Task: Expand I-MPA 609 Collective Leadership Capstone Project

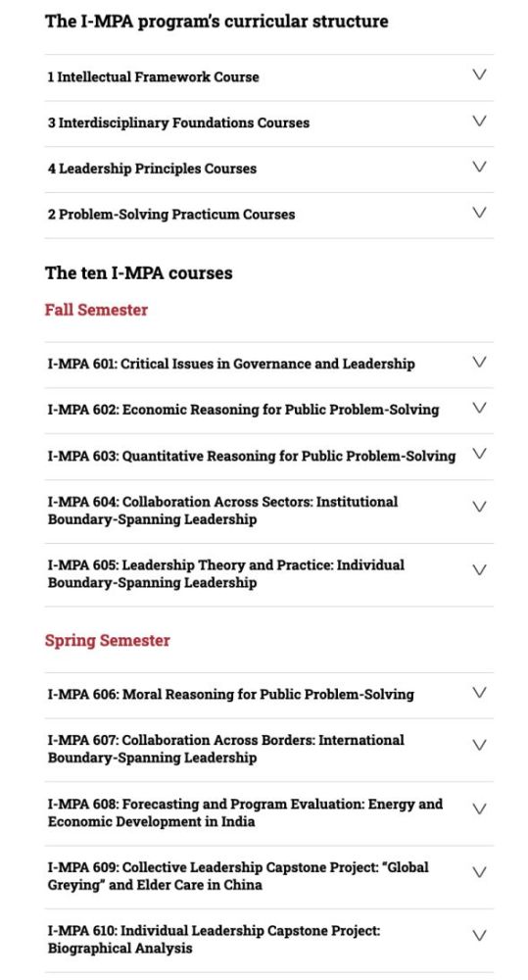Action: (x=268, y=876)
